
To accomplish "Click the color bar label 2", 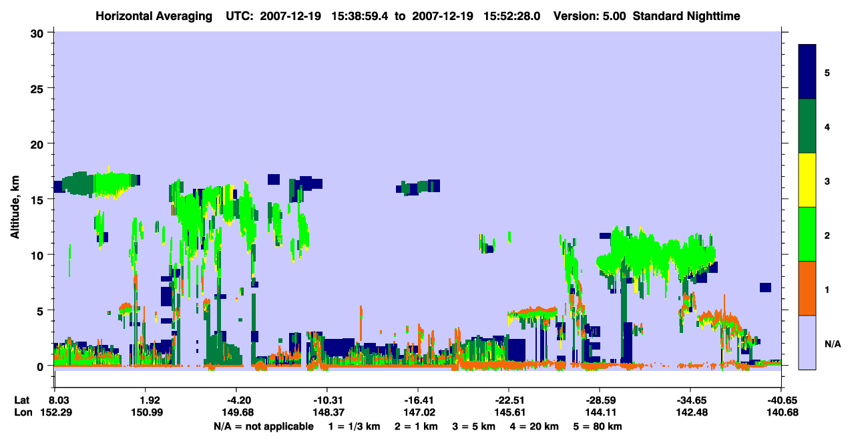I will click(x=827, y=236).
